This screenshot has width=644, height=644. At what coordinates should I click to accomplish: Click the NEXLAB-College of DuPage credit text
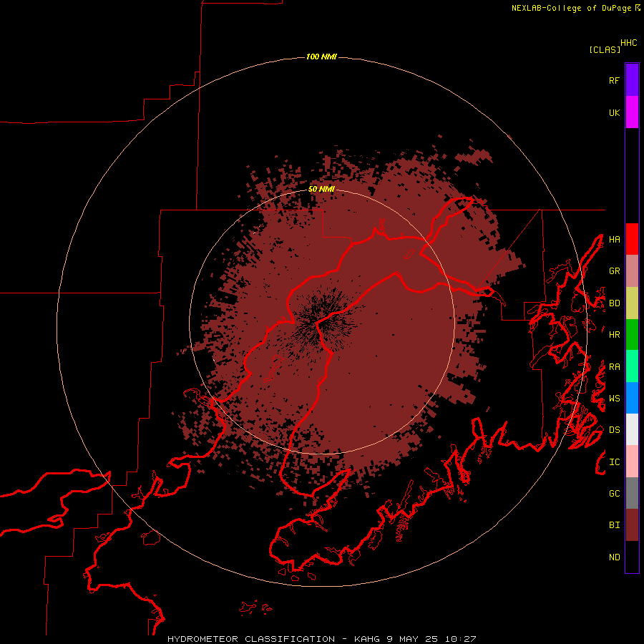pyautogui.click(x=571, y=8)
